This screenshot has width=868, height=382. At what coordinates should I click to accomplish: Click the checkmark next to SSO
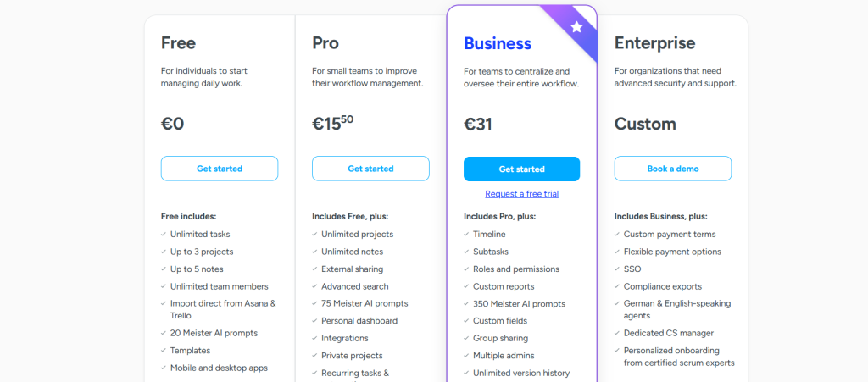point(616,269)
